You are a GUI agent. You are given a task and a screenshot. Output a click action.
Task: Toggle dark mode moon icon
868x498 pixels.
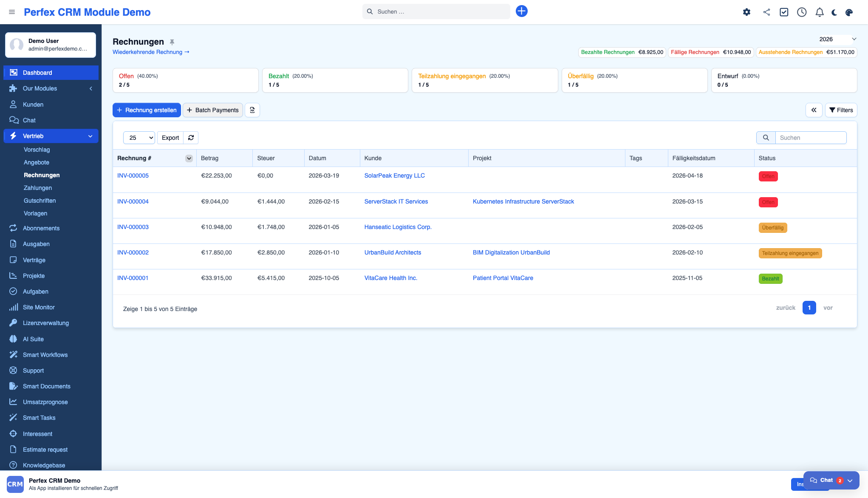(x=834, y=12)
